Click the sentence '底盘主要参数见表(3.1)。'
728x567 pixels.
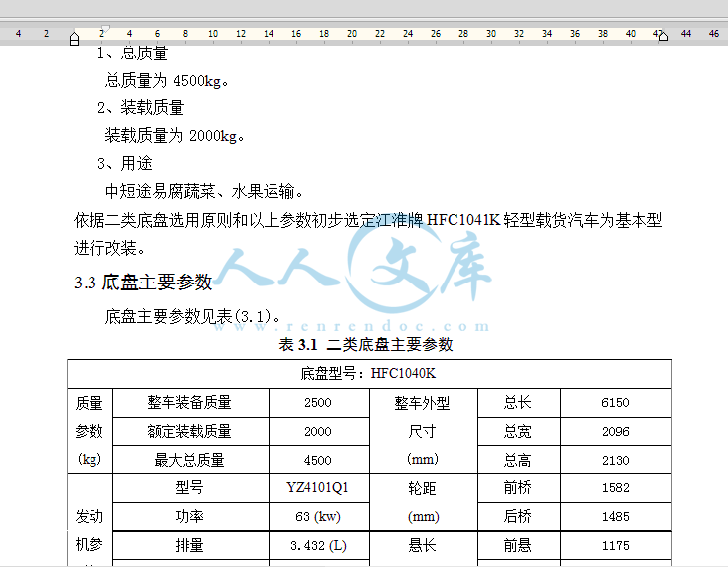194,317
